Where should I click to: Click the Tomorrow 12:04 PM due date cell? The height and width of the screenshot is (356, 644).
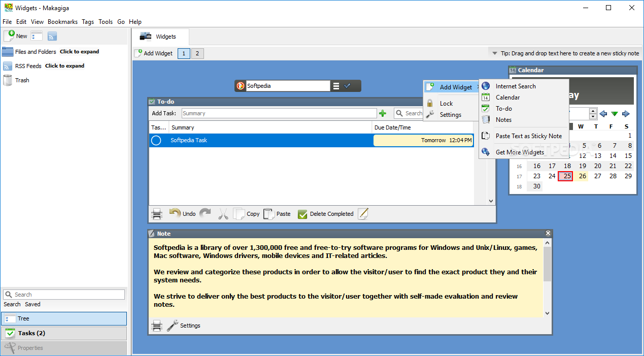pos(423,140)
